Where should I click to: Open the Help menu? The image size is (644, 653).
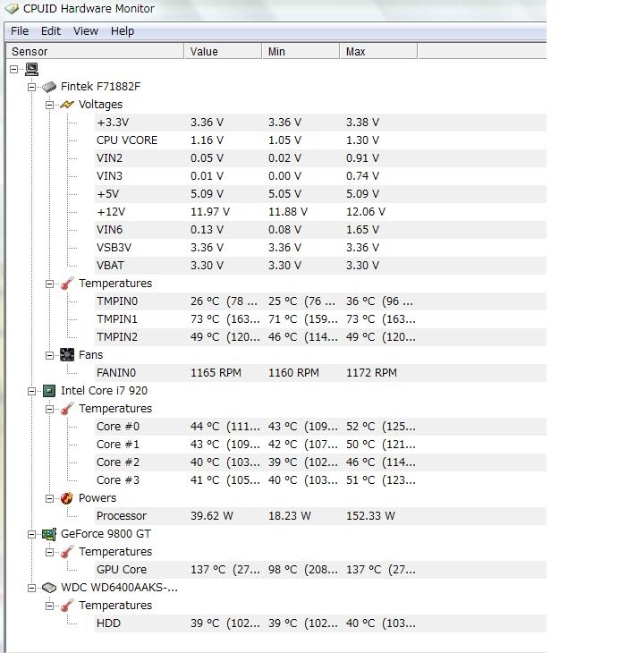tap(123, 31)
